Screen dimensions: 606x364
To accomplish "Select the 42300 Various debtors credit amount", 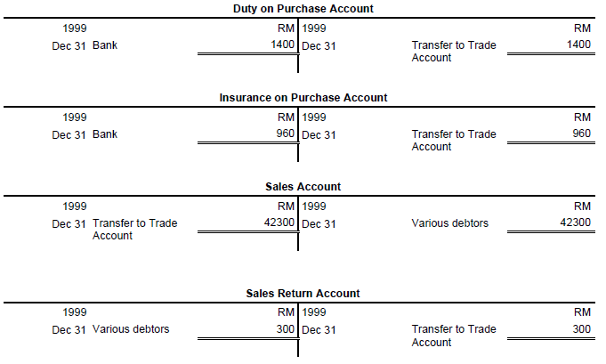I will [576, 222].
